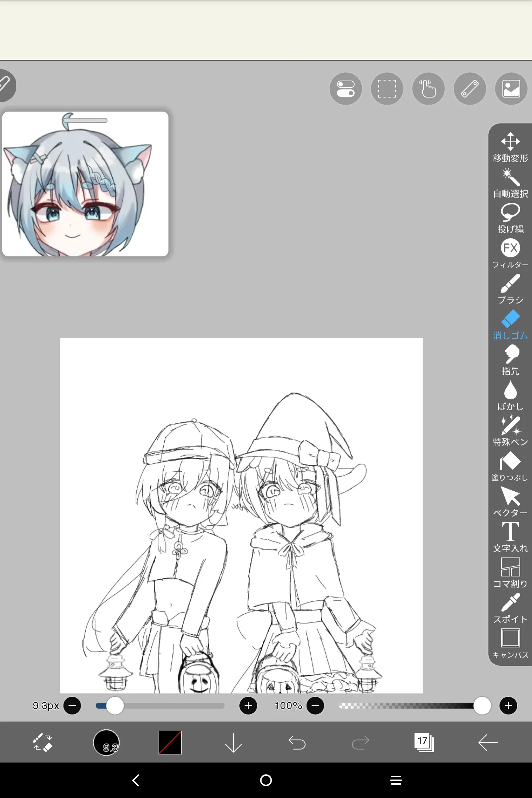
Task: Select the Eyedropper (スポイト) tool
Action: point(510,608)
